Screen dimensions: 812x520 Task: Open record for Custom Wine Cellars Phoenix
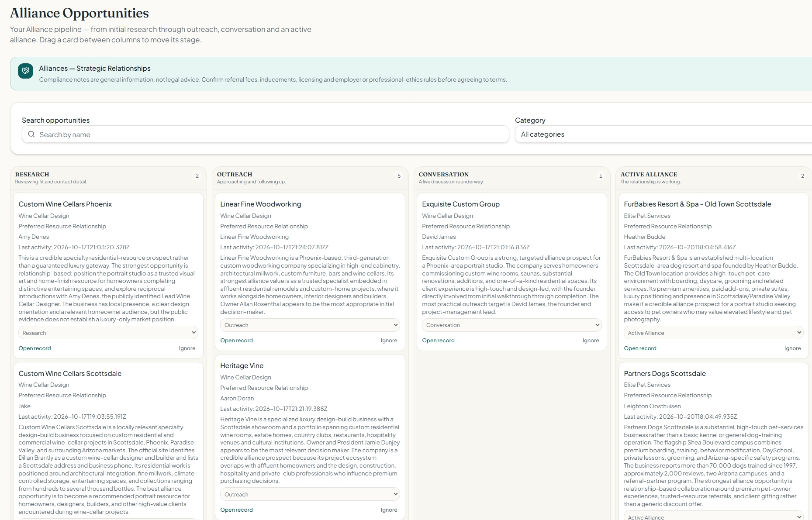click(x=35, y=348)
